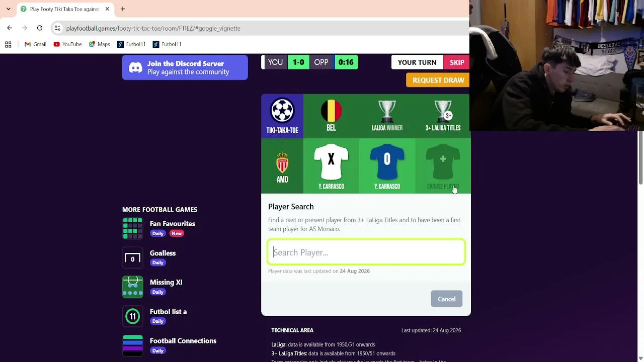Open a new browser tab

[x=122, y=9]
